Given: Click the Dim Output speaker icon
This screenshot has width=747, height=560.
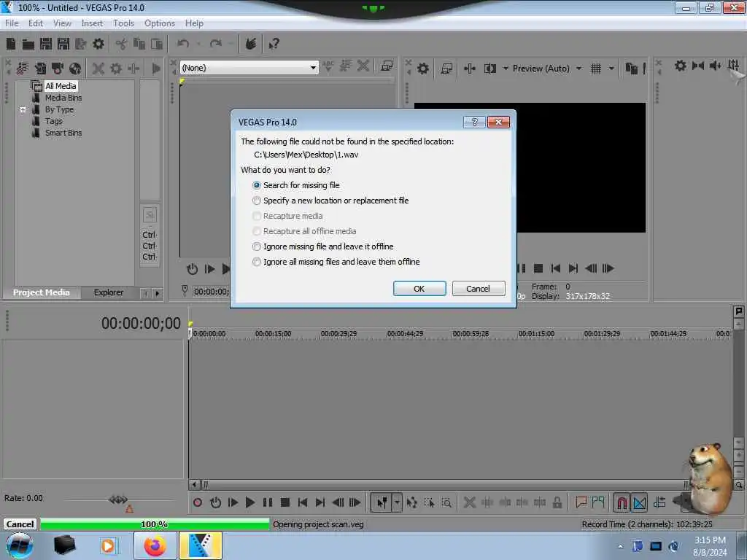Looking at the screenshot, I should coord(715,66).
